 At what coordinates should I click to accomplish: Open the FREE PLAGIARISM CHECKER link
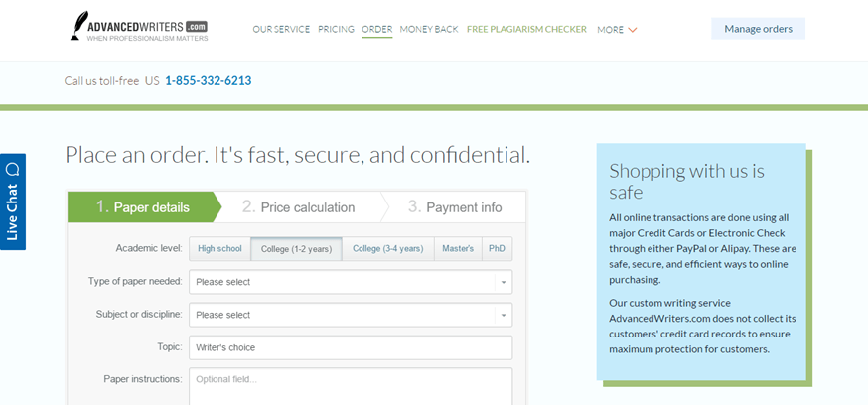[x=526, y=30]
